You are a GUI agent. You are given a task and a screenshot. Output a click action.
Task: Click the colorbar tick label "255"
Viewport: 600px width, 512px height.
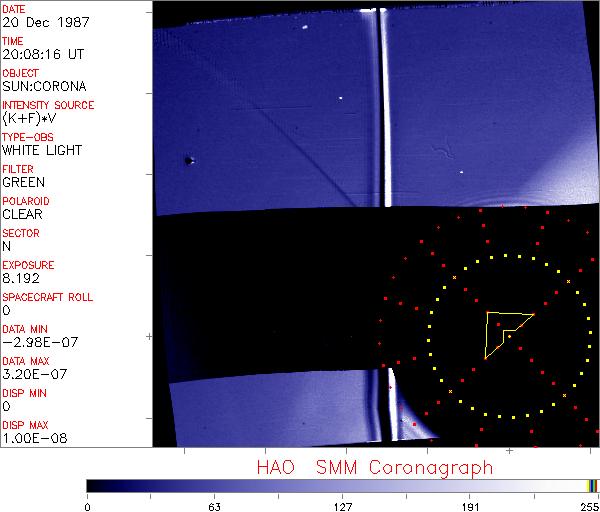point(590,506)
